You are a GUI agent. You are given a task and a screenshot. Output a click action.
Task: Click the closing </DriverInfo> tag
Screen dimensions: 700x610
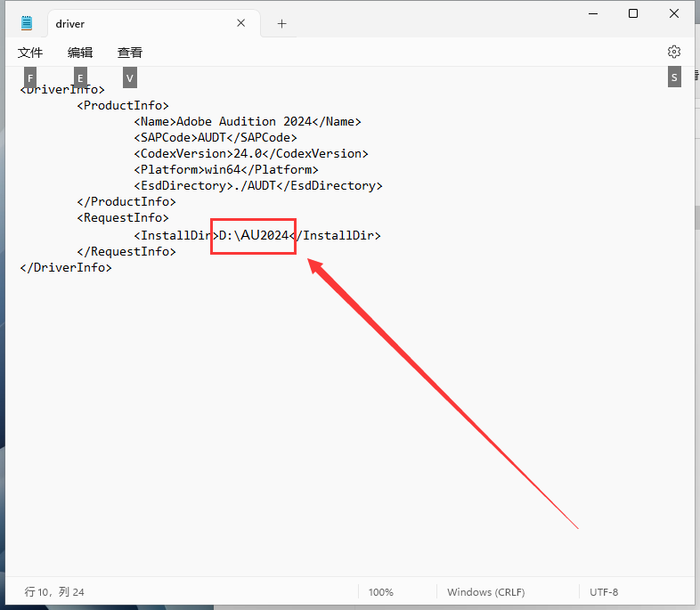click(x=66, y=268)
